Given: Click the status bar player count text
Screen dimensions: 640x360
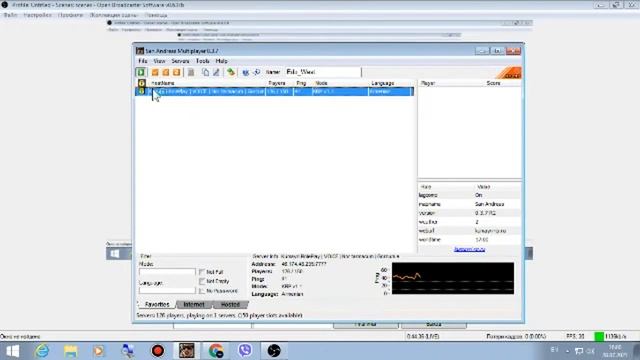Looking at the screenshot, I should click(x=220, y=316).
